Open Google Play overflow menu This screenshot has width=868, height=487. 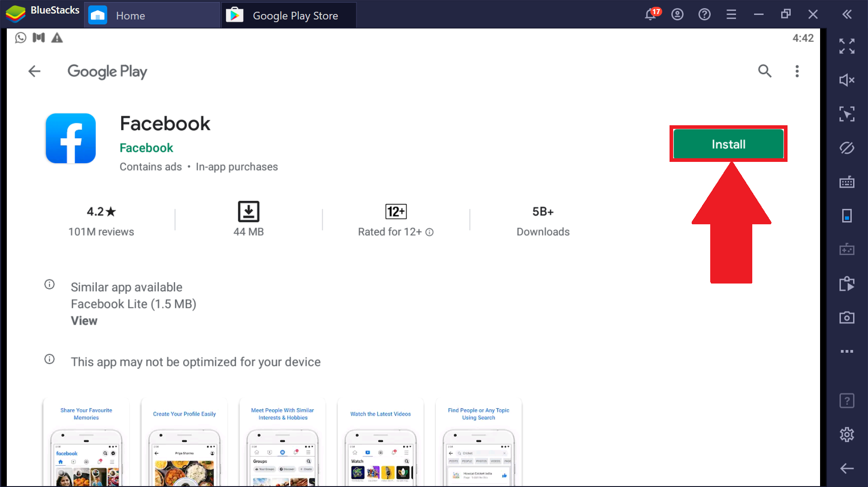(x=797, y=71)
